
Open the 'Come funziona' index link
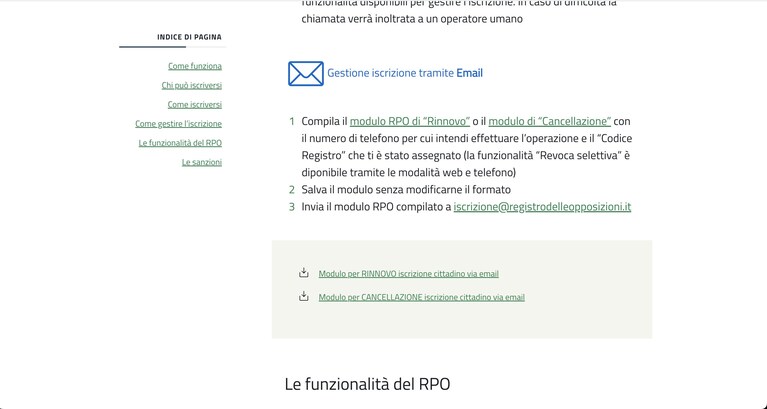[195, 66]
